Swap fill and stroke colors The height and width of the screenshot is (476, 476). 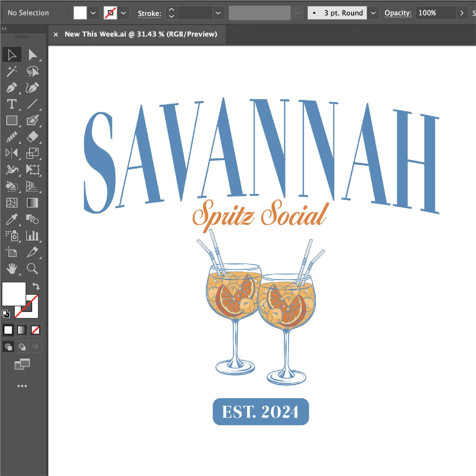(x=36, y=286)
